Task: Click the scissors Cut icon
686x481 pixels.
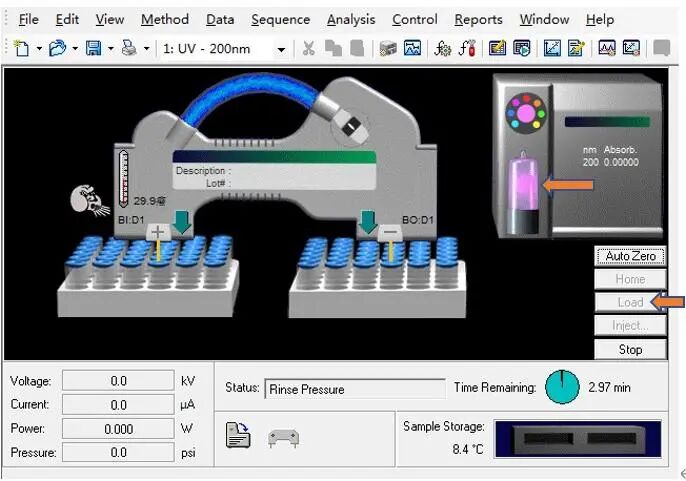Action: click(308, 48)
